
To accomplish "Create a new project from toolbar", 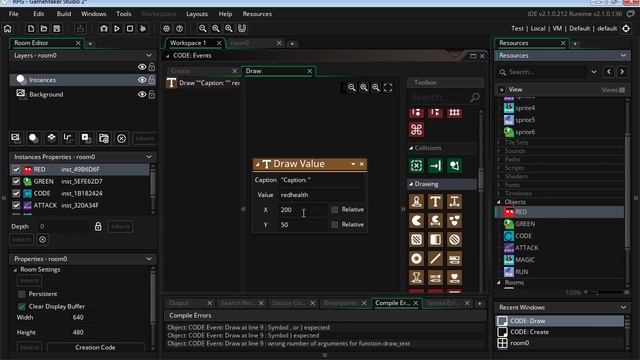I will [31, 29].
